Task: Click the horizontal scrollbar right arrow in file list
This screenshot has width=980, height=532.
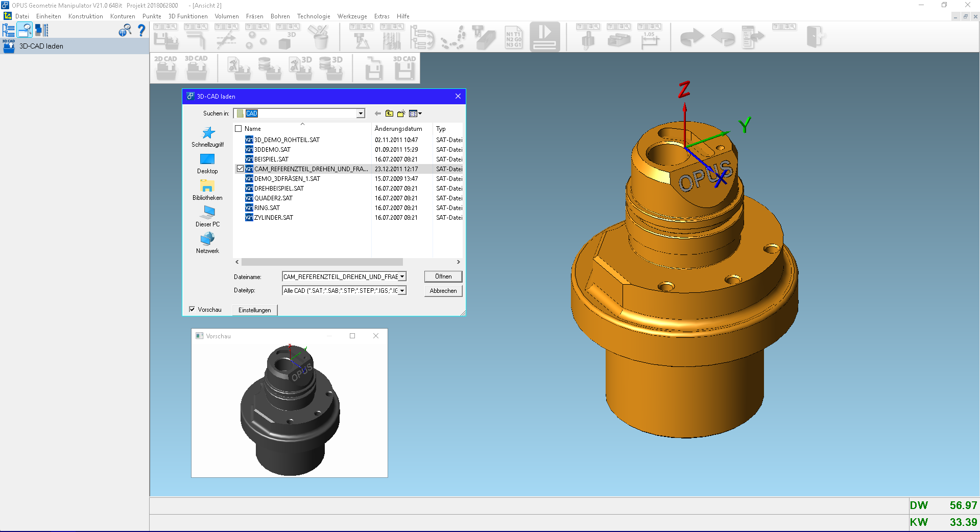Action: [458, 262]
